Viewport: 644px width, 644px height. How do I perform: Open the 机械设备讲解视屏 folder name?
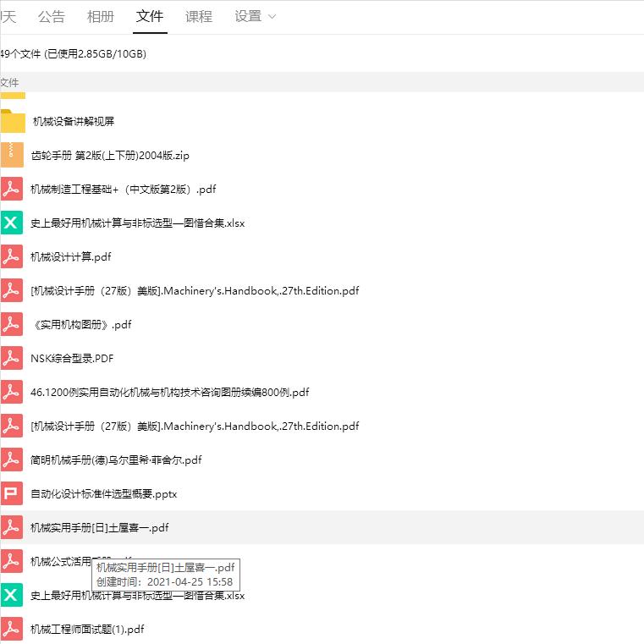click(74, 122)
